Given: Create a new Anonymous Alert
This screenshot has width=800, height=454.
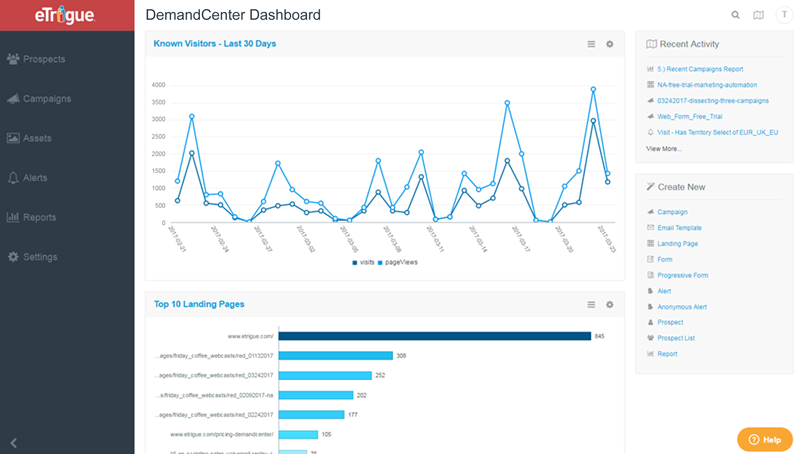Looking at the screenshot, I should [x=682, y=307].
